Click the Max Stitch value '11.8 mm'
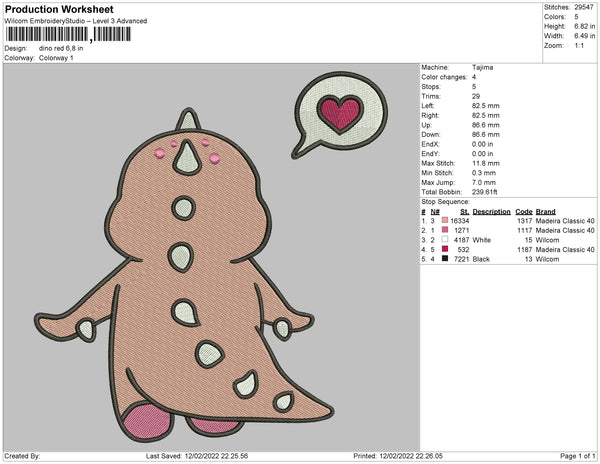This screenshot has height=464, width=600. [486, 163]
